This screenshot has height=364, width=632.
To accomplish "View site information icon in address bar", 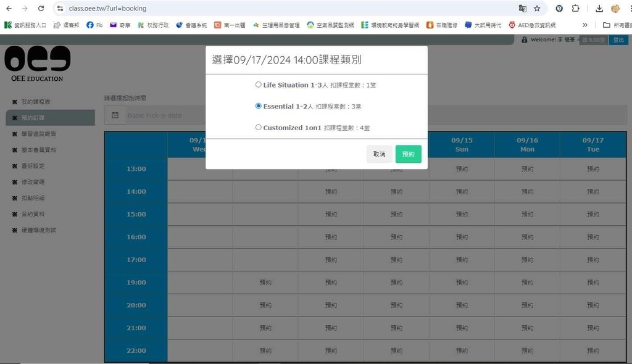I will pyautogui.click(x=60, y=8).
